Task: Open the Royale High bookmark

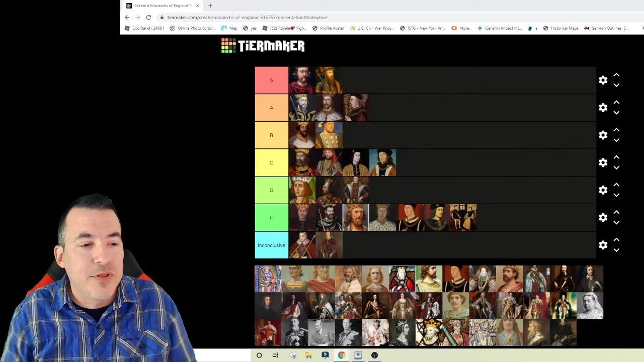Action: (x=285, y=28)
